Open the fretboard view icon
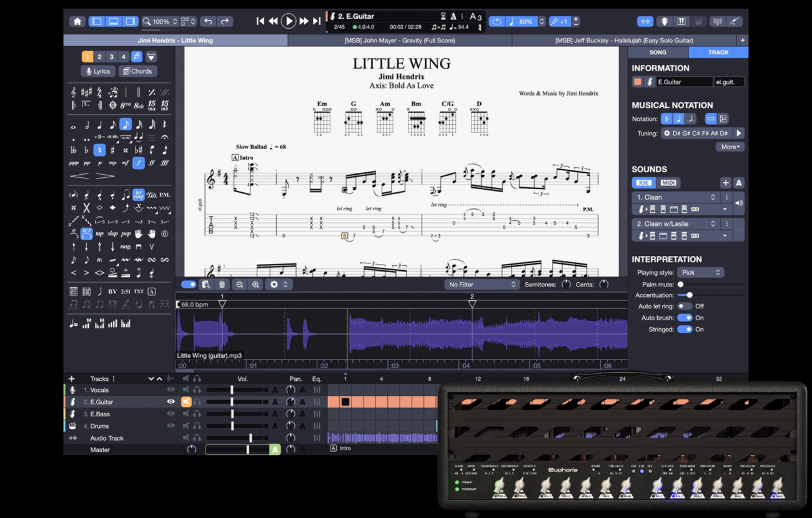812x518 pixels. [664, 21]
